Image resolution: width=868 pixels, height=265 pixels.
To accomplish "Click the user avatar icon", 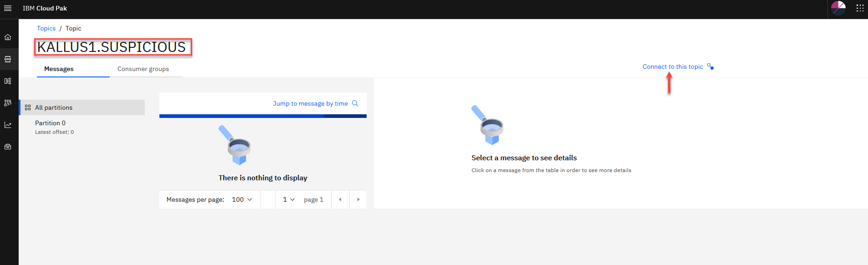I will pyautogui.click(x=838, y=8).
